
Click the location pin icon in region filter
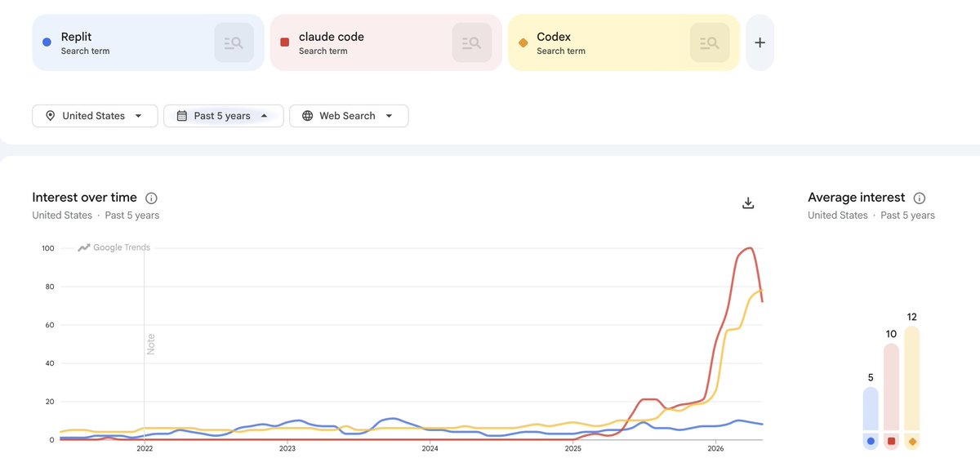(x=51, y=116)
